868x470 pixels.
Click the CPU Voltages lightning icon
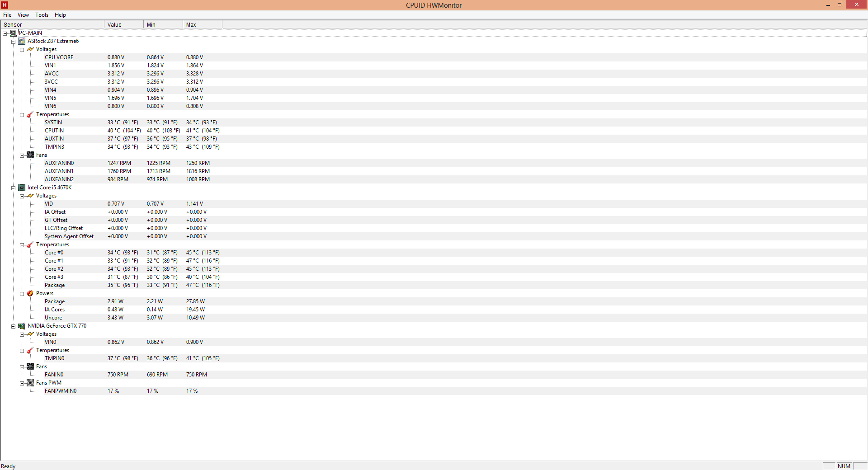click(30, 196)
